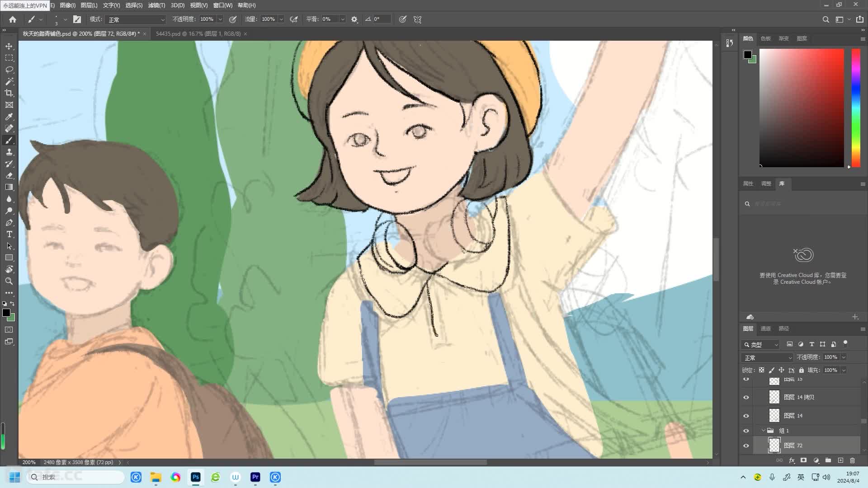868x488 pixels.
Task: Toggle lock image pixels brush icon
Action: click(771, 370)
